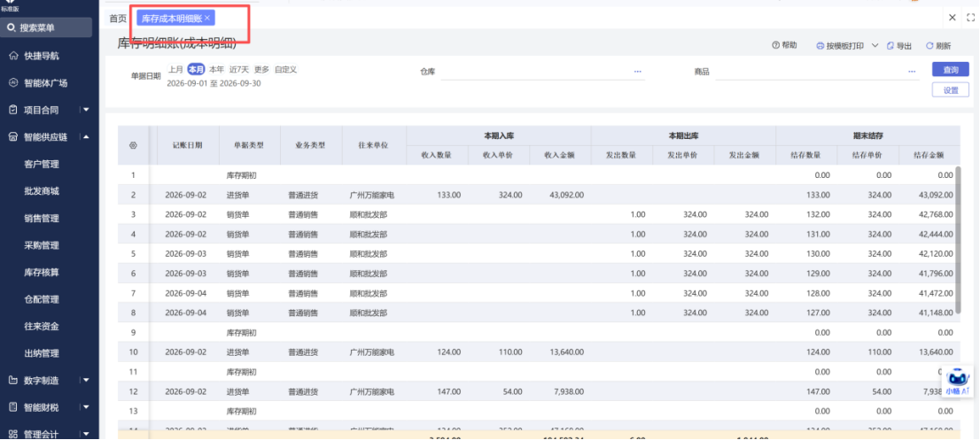The image size is (980, 440).
Task: Click the 设置 button
Action: pos(950,90)
